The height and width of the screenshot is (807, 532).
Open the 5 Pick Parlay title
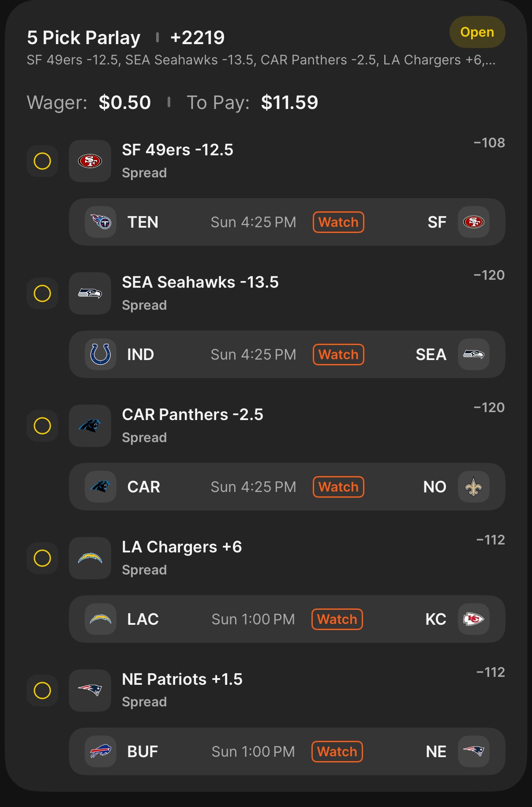[84, 38]
